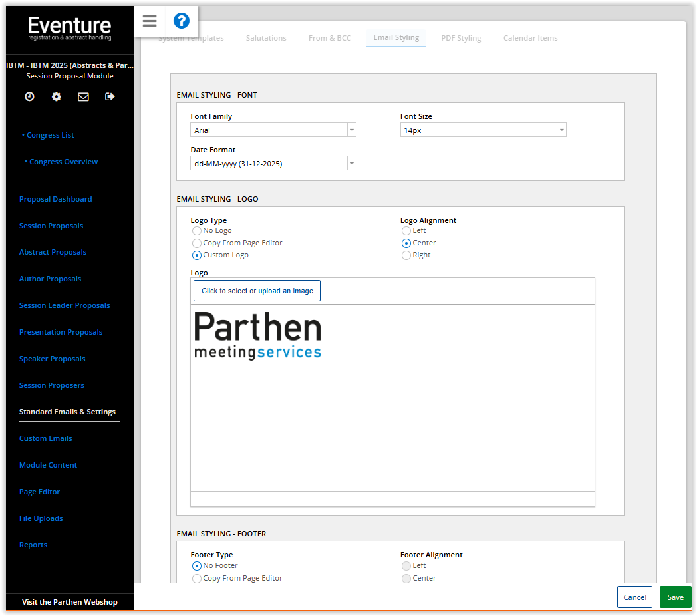Open Session Proposals in sidebar
Screen dimensions: 697x616
tap(51, 226)
